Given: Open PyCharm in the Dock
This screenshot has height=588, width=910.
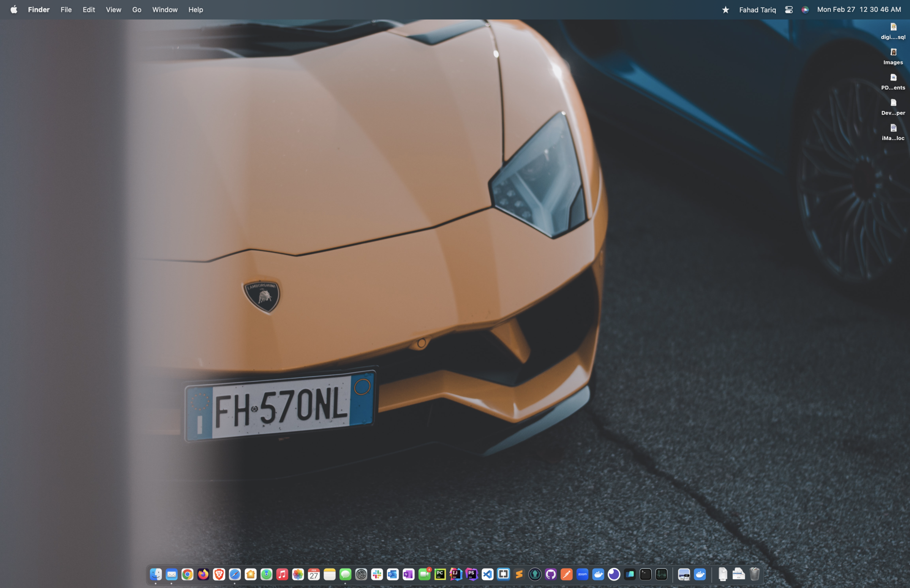Looking at the screenshot, I should 440,574.
